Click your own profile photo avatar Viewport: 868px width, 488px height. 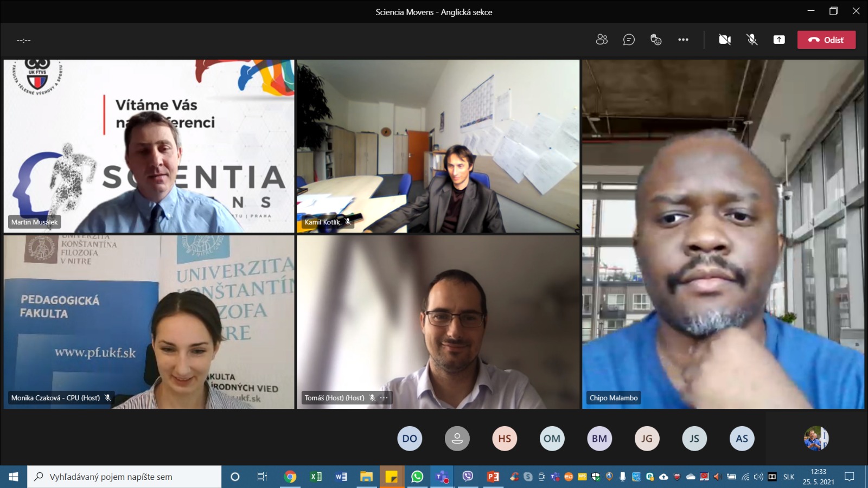(816, 439)
